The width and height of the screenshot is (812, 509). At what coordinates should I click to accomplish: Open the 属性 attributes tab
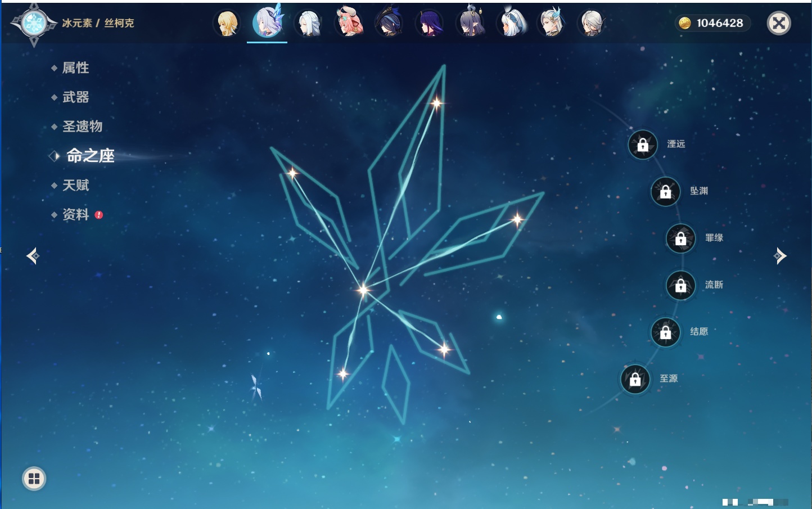pyautogui.click(x=75, y=68)
